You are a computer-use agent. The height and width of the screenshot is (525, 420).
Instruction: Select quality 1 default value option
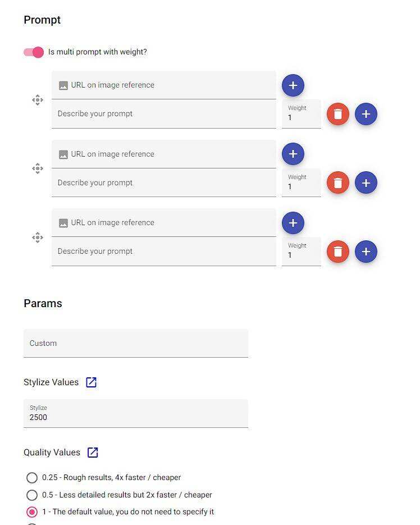tap(32, 512)
